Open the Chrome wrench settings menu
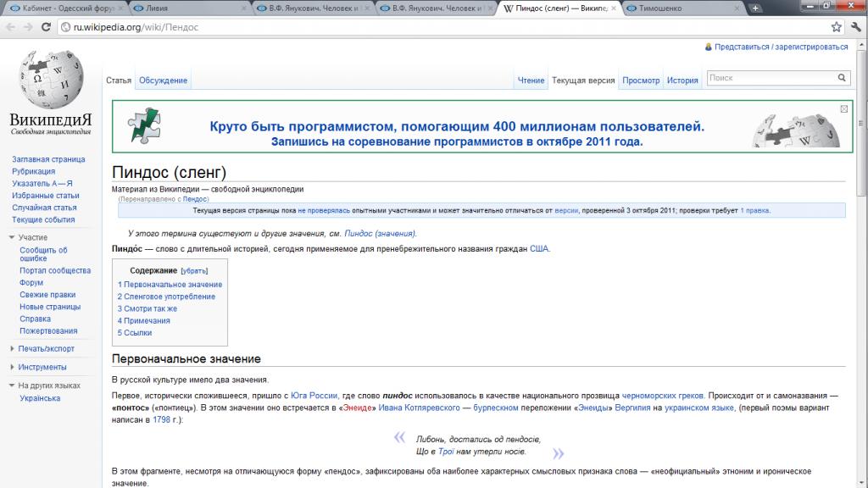 [855, 27]
